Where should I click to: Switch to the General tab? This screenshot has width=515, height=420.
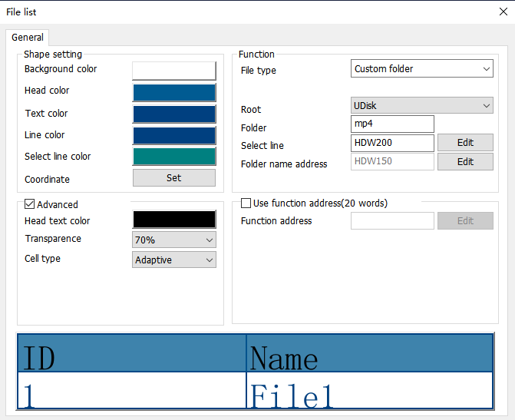click(28, 38)
